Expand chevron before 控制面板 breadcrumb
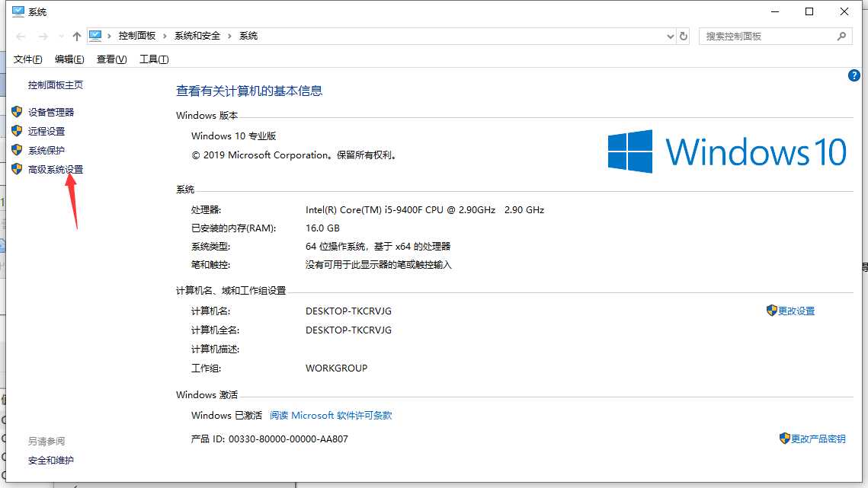868x488 pixels. [x=109, y=36]
